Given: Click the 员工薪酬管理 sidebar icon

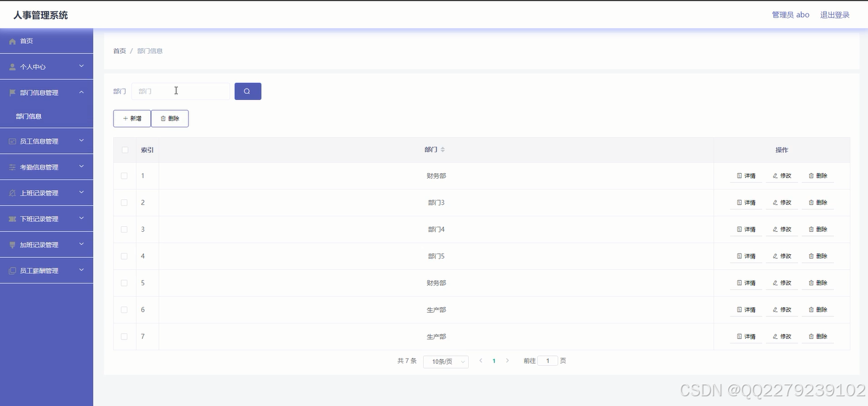Looking at the screenshot, I should pos(12,270).
